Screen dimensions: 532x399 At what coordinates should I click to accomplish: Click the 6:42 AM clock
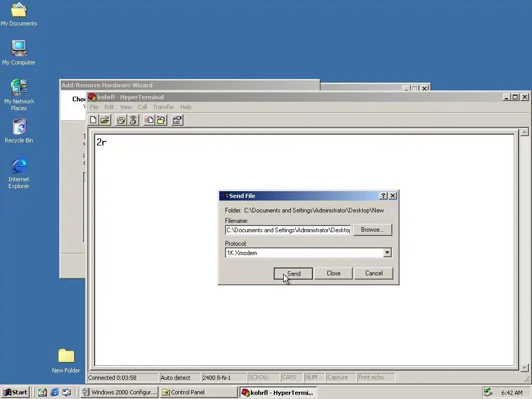[x=512, y=393]
